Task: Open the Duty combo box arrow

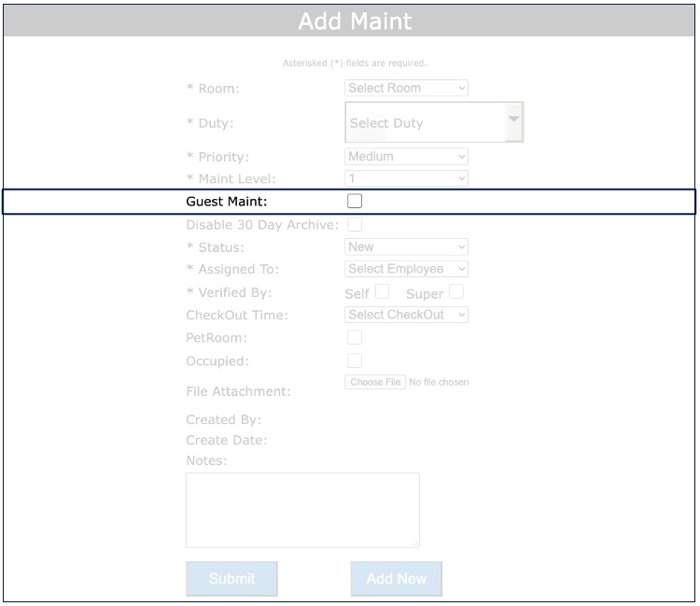Action: pos(513,122)
